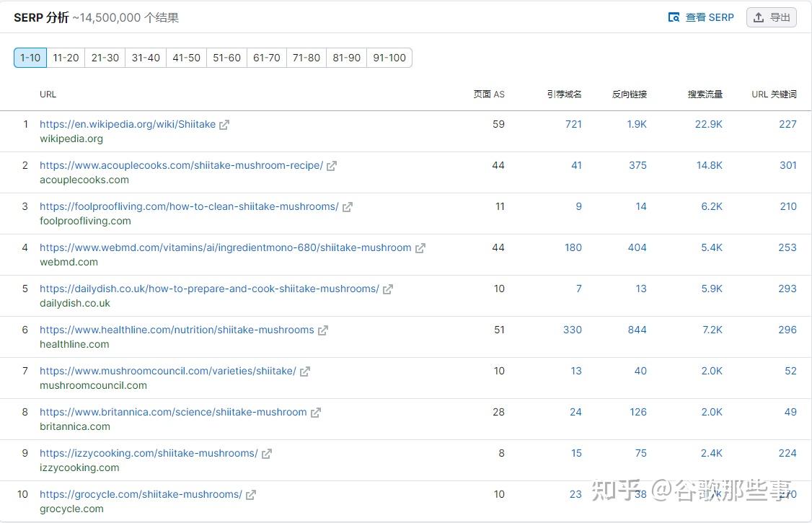Viewport: 812px width, 523px height.
Task: Click Wikipedia backlinks value 1.9K
Action: point(637,124)
